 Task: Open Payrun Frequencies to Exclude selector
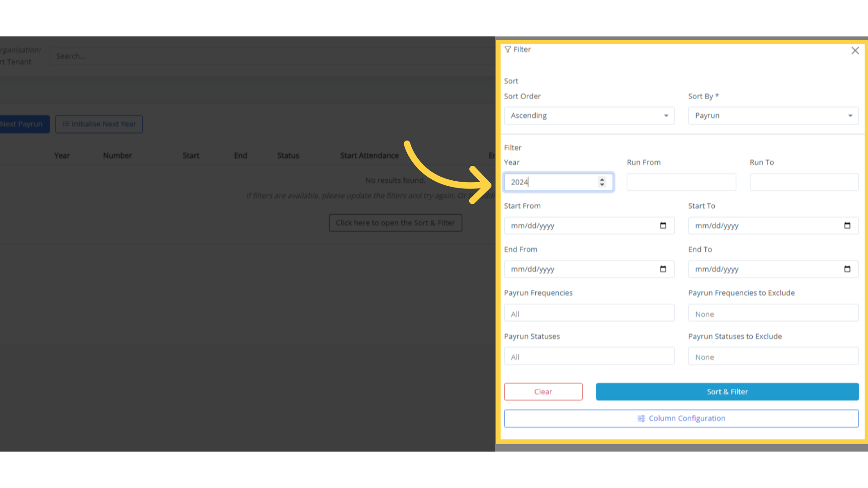pyautogui.click(x=773, y=313)
